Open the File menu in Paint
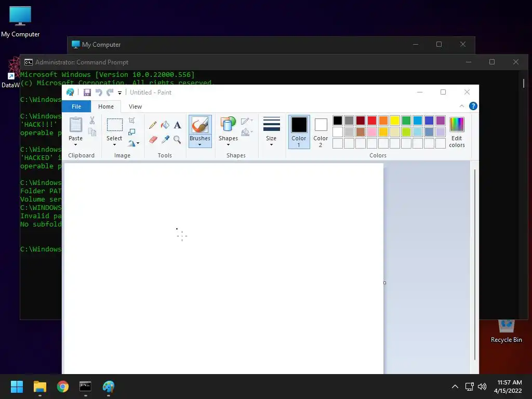This screenshot has height=399, width=532. [x=76, y=107]
